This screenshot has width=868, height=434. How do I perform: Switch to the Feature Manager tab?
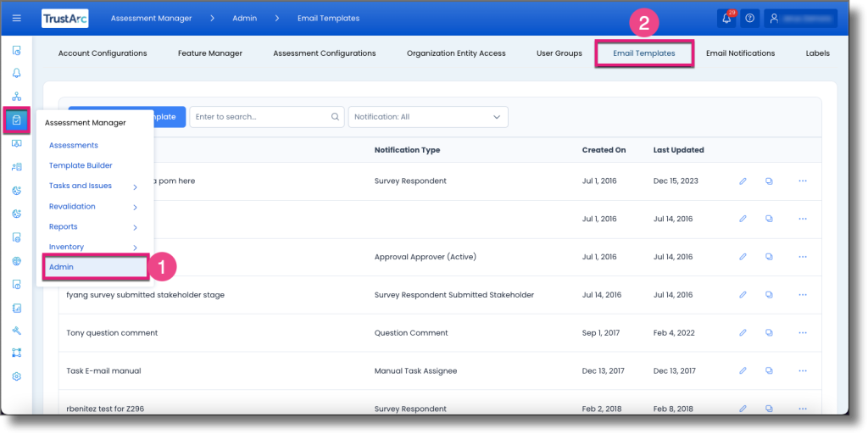[210, 53]
